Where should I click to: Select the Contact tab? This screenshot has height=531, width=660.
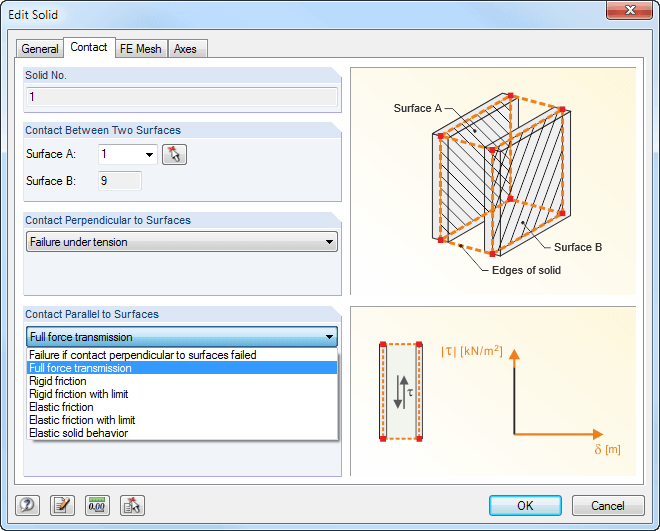point(89,47)
